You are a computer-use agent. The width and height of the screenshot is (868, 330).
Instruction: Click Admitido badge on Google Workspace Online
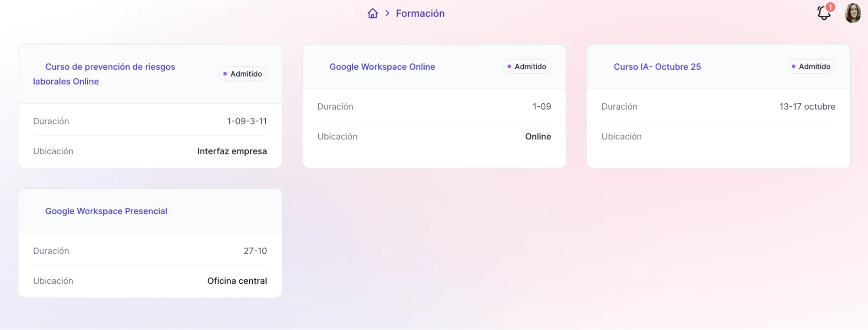(x=527, y=66)
